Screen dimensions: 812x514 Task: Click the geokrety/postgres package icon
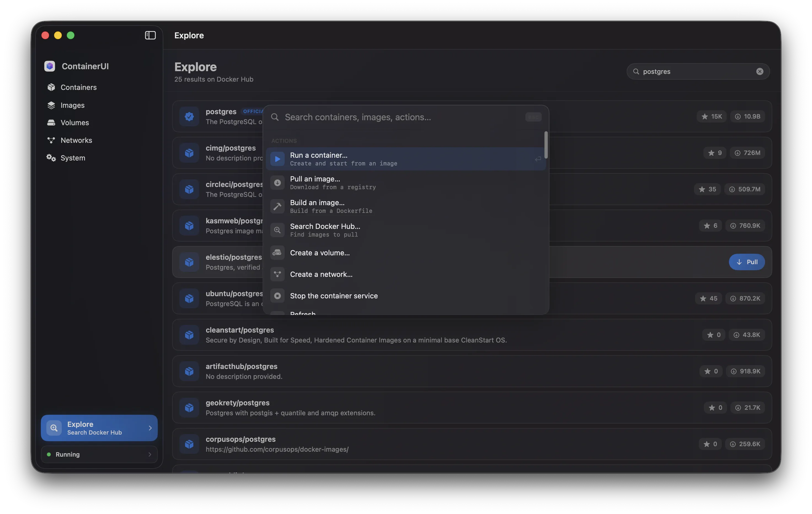point(189,408)
